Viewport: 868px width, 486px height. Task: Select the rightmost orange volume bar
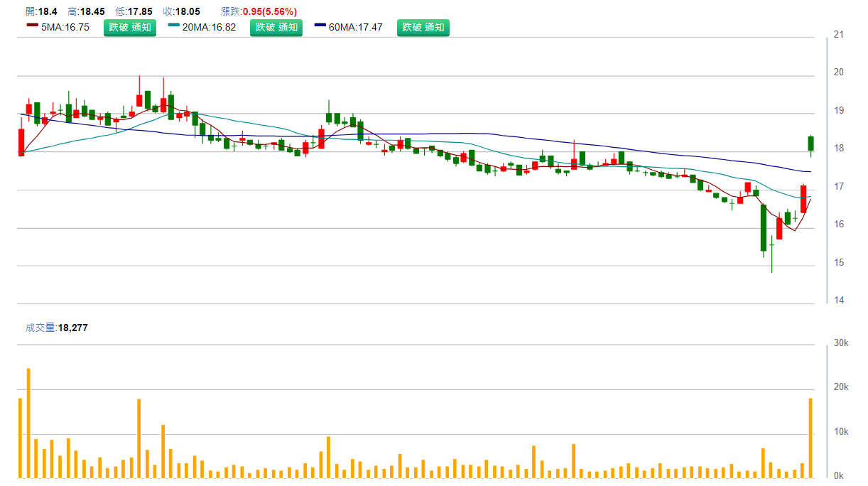point(810,438)
